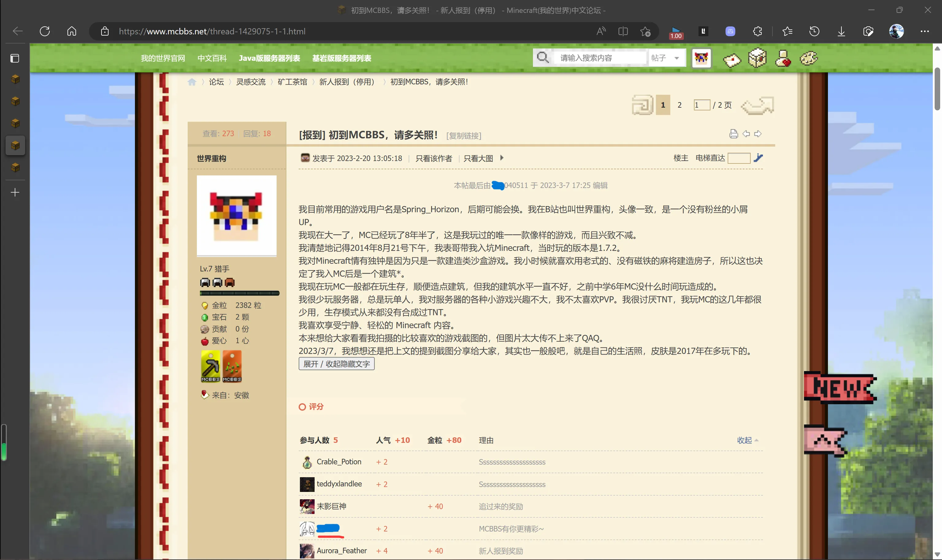Click the browser address bar URL

[x=212, y=31]
